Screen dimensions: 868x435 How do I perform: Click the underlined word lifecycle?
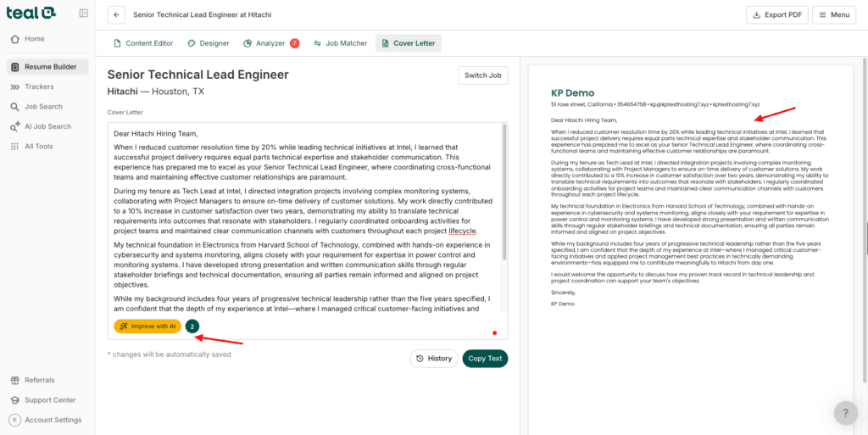coord(463,231)
